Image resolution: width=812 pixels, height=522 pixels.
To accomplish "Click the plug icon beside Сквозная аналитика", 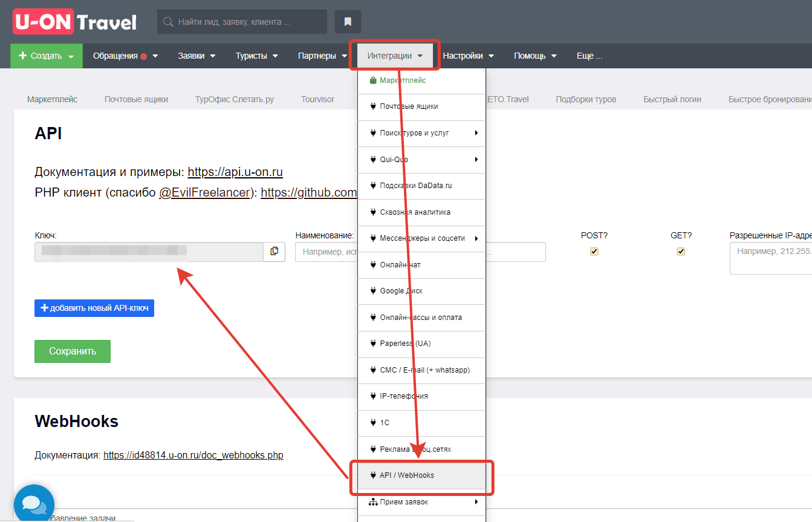I will point(373,212).
